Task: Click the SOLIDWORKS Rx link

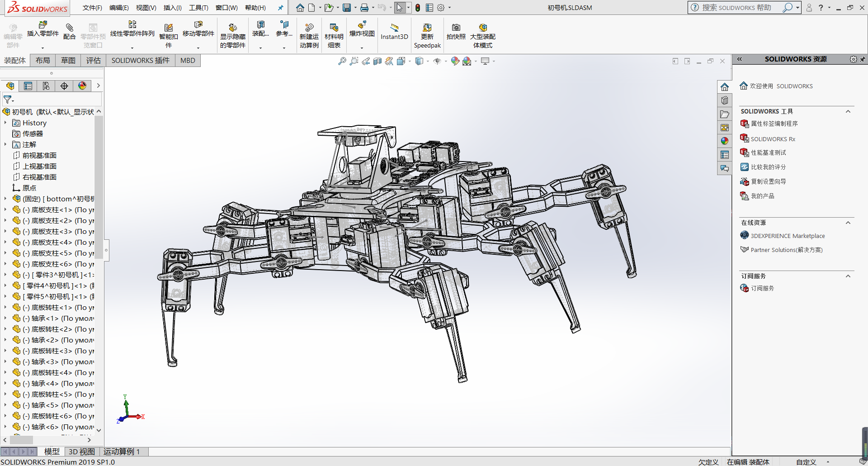Action: tap(773, 139)
